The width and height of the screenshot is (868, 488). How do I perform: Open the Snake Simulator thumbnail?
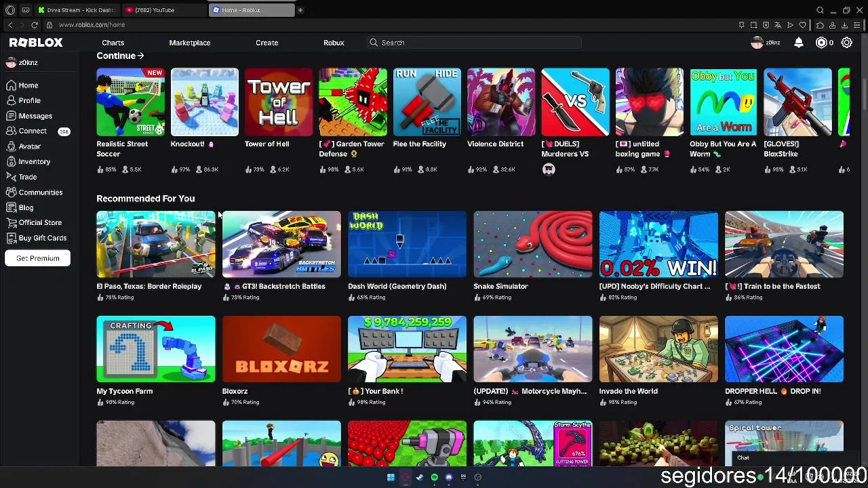tap(533, 245)
